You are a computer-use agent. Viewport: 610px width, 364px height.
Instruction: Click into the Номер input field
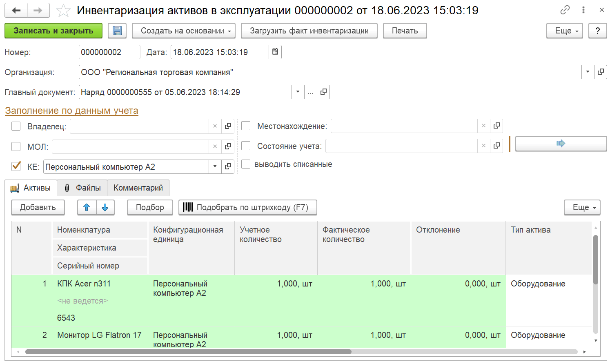coord(109,52)
